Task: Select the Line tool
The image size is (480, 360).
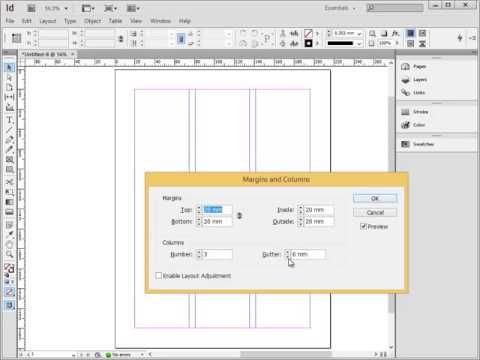Action: [x=9, y=130]
